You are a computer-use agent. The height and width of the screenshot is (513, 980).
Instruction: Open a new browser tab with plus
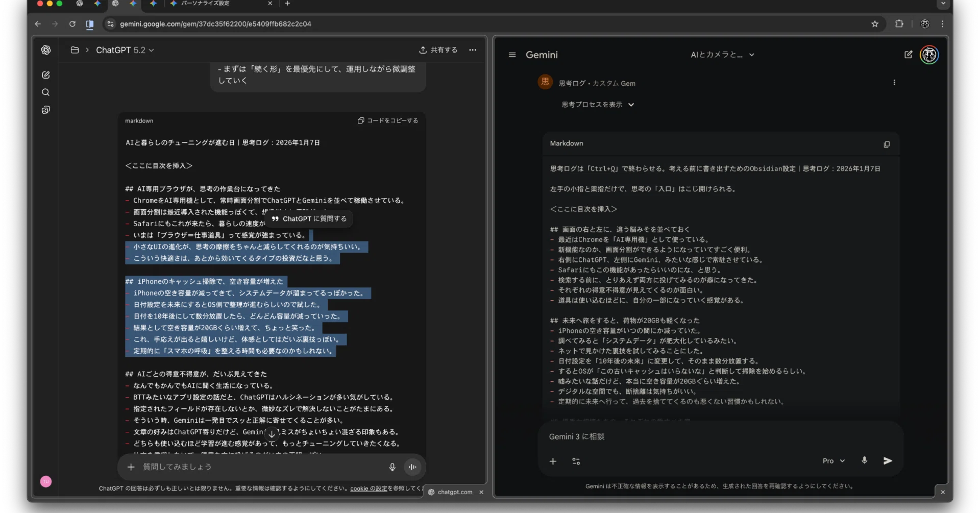click(287, 4)
